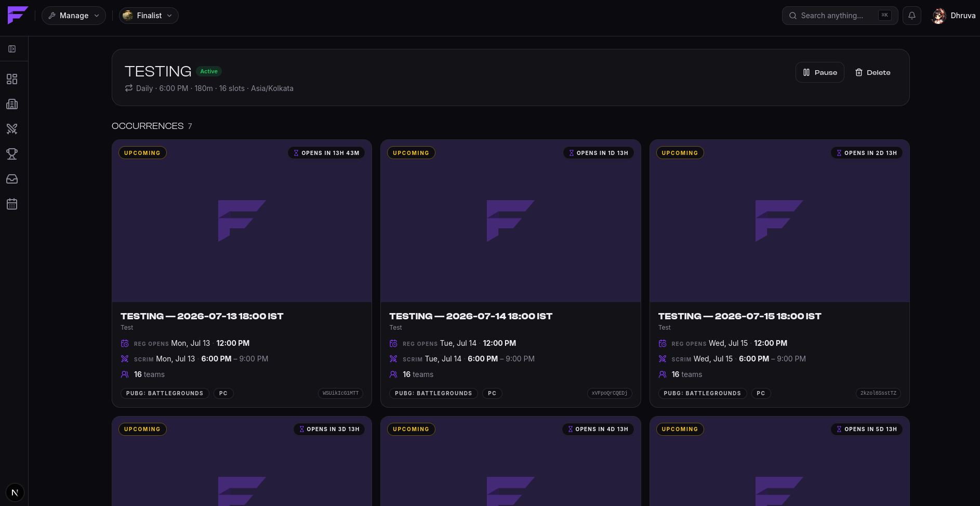Click the Next.js N badge at bottom left
This screenshot has width=980, height=506.
pyautogui.click(x=15, y=492)
